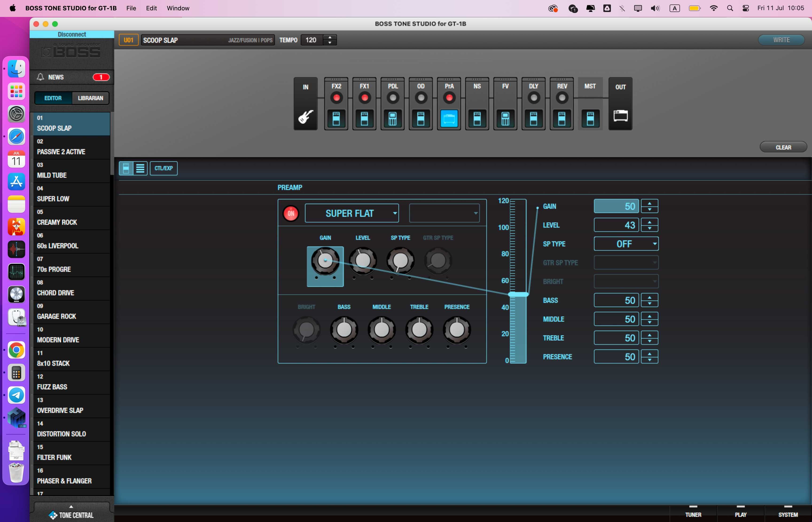Toggle the OD on/off indicator
Screen dimensions: 812x522
[x=421, y=98]
